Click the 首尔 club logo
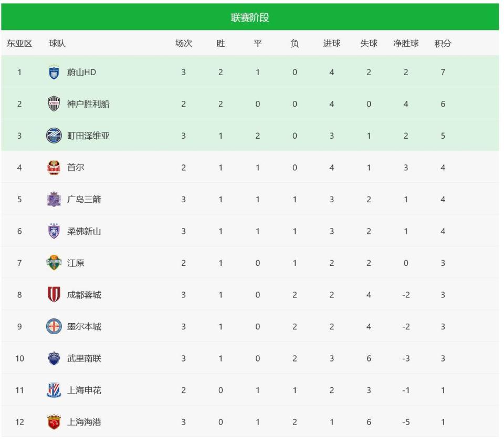Image resolution: width=504 pixels, height=444 pixels. (54, 168)
